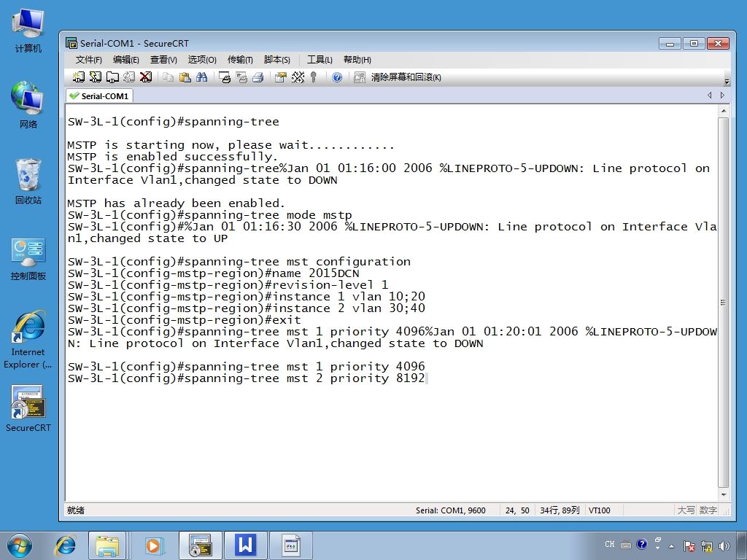The height and width of the screenshot is (560, 747).
Task: Open the 网络 desktop icon
Action: click(x=28, y=105)
